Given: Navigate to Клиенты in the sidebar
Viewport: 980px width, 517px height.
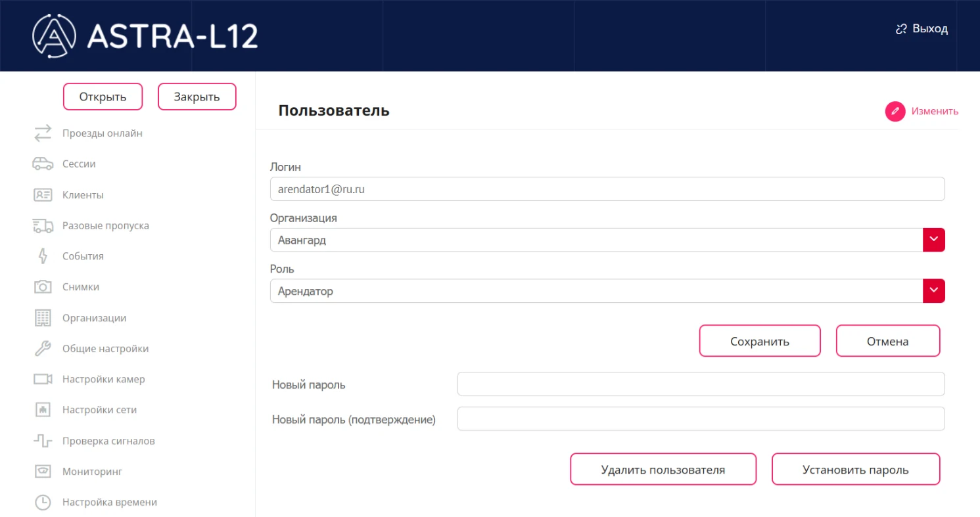Looking at the screenshot, I should coord(83,195).
